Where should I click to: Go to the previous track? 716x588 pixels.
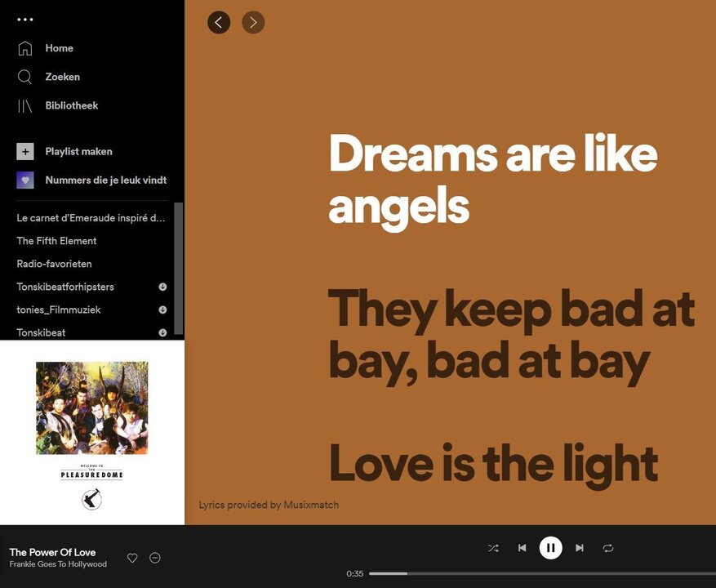tap(522, 548)
